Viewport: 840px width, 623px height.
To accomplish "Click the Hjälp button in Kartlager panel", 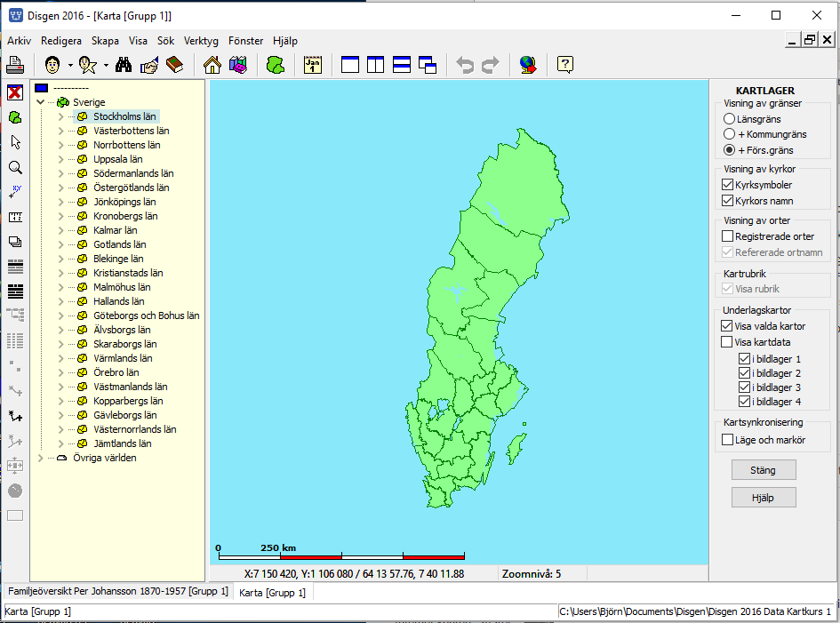I will pos(764,498).
